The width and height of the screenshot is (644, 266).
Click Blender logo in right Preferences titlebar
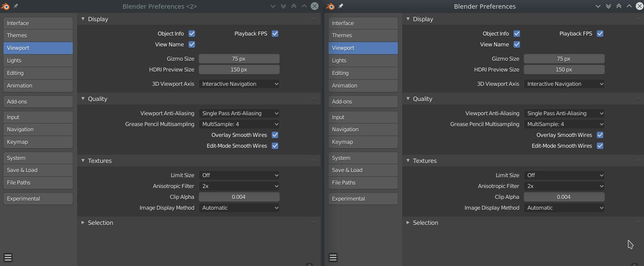tap(330, 6)
